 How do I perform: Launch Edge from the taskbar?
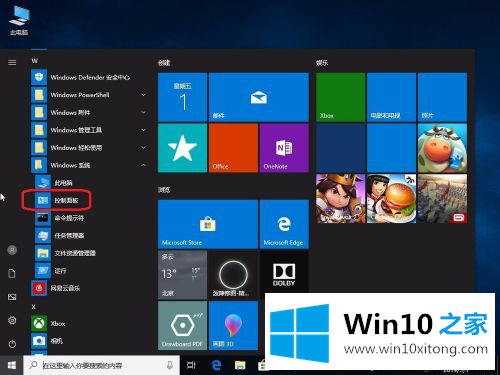pos(216,365)
